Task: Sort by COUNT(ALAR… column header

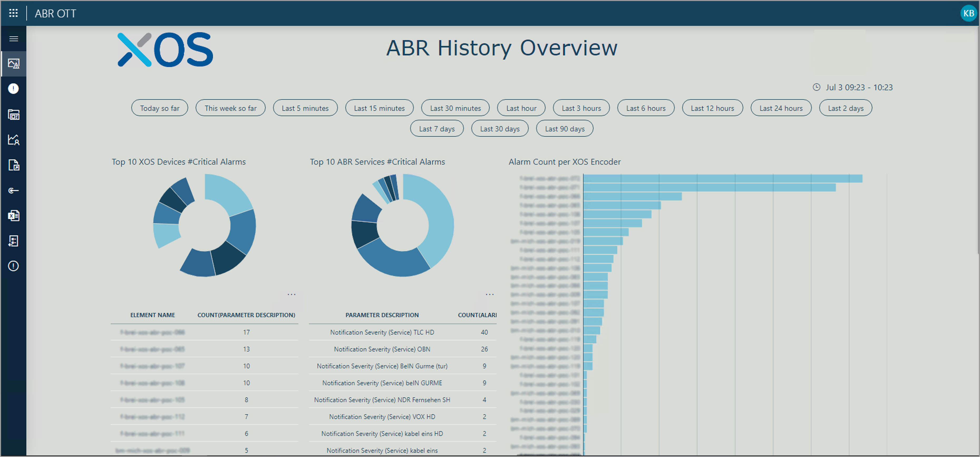Action: 477,315
